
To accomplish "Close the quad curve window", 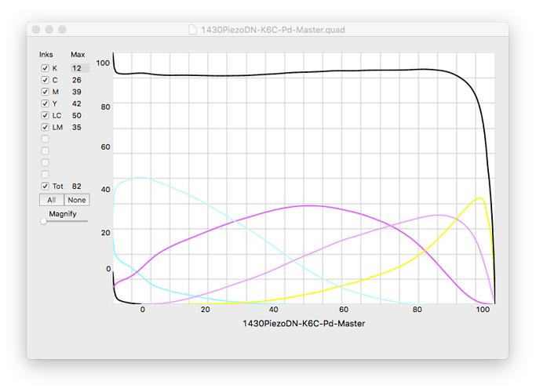I will (36, 29).
